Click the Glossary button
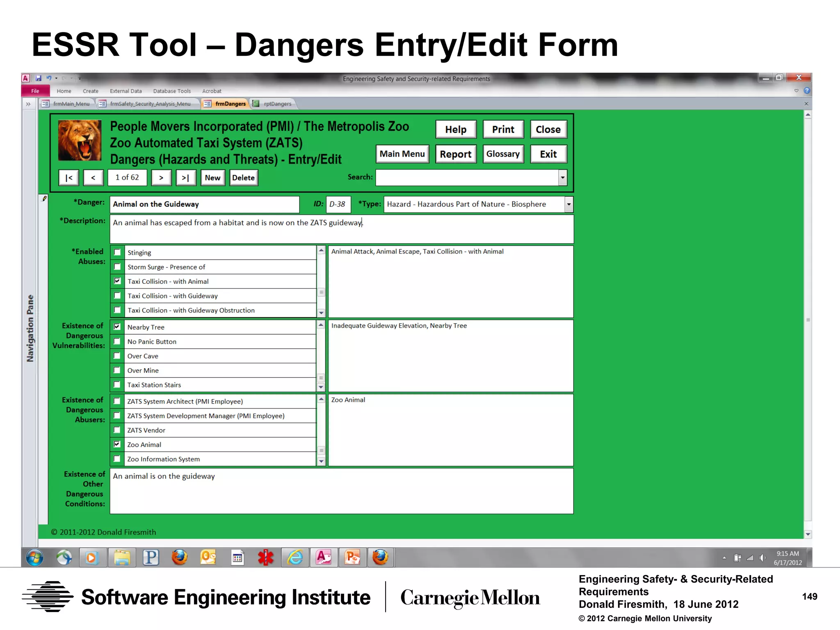Image resolution: width=840 pixels, height=630 pixels. coord(503,154)
